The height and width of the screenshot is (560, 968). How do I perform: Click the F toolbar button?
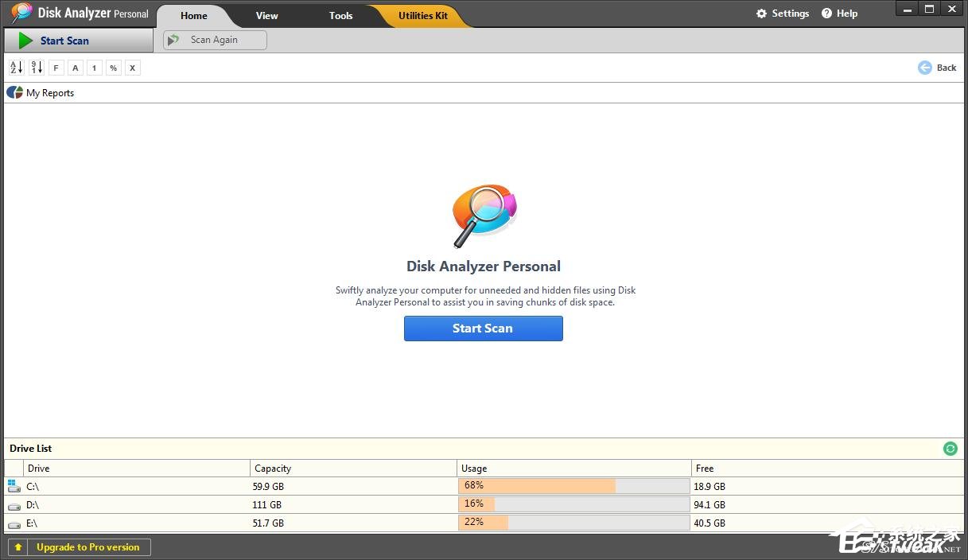pos(56,68)
